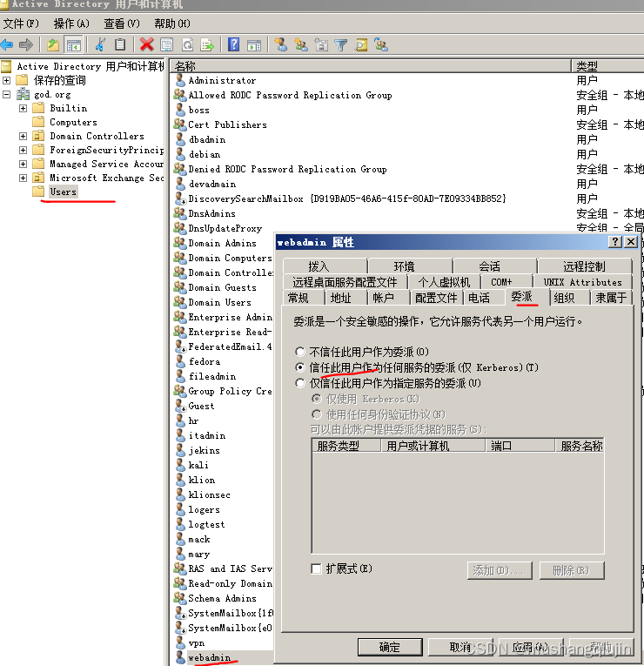Sort list by 类型 column header
Viewport: 644px width, 666px height.
pos(608,66)
